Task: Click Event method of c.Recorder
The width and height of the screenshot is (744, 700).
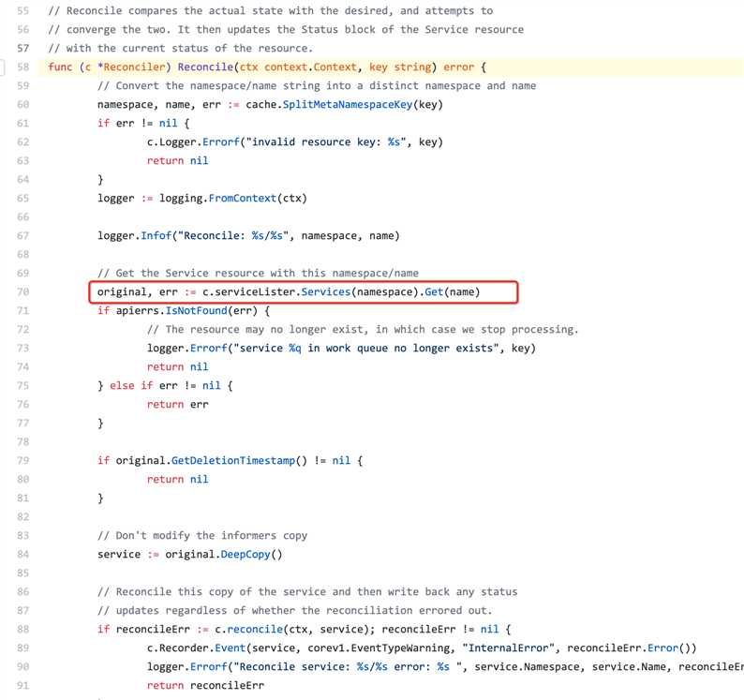Action: click(x=231, y=648)
